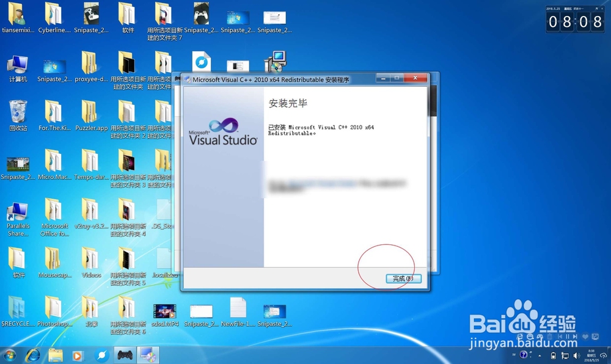The width and height of the screenshot is (611, 364).
Task: Open the Windows Start menu
Action: click(x=9, y=355)
